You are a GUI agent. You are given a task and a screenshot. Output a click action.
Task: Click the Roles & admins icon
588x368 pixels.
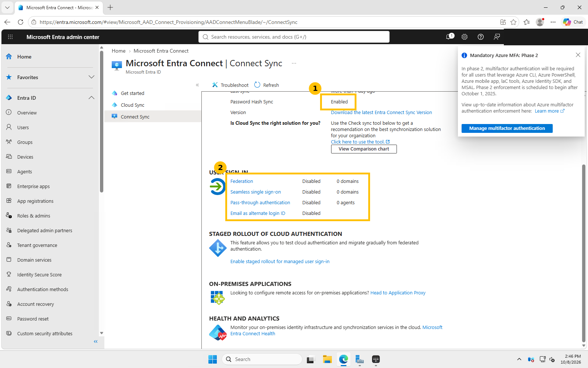click(x=9, y=216)
